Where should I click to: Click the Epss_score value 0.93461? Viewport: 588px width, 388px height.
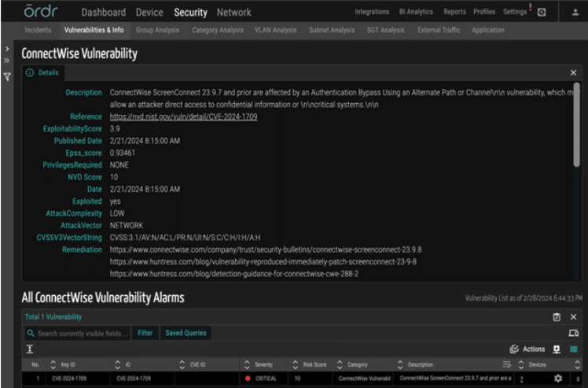point(123,153)
